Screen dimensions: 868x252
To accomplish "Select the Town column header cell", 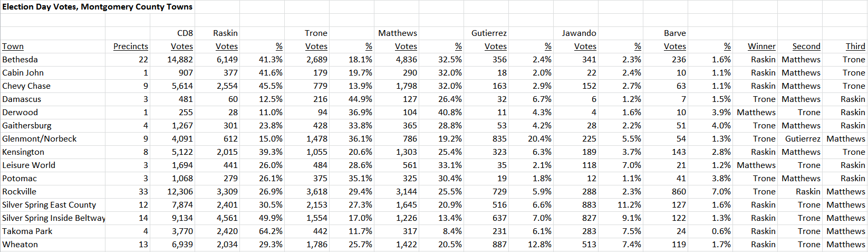I will [x=53, y=46].
